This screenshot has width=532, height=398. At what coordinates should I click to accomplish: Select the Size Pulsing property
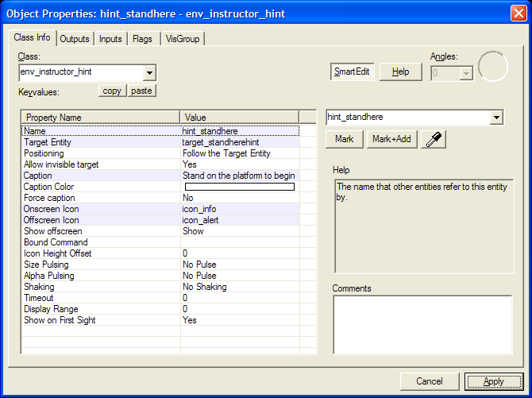(46, 265)
